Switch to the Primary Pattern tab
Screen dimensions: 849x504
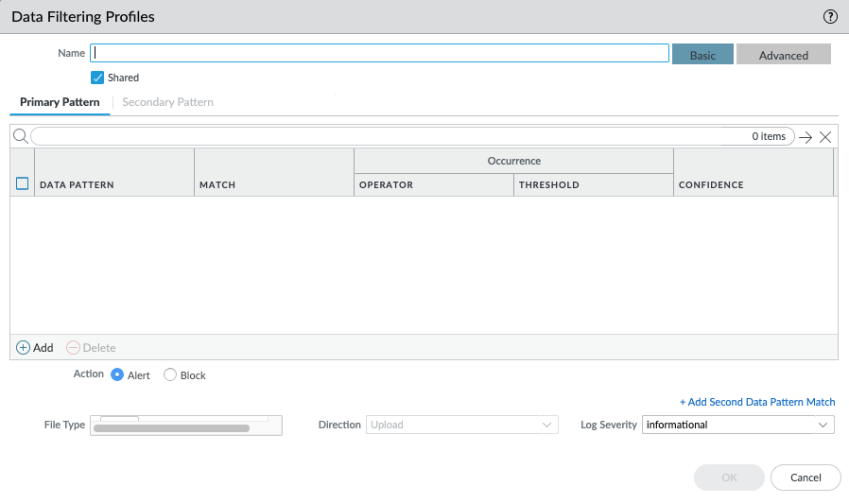[x=60, y=102]
